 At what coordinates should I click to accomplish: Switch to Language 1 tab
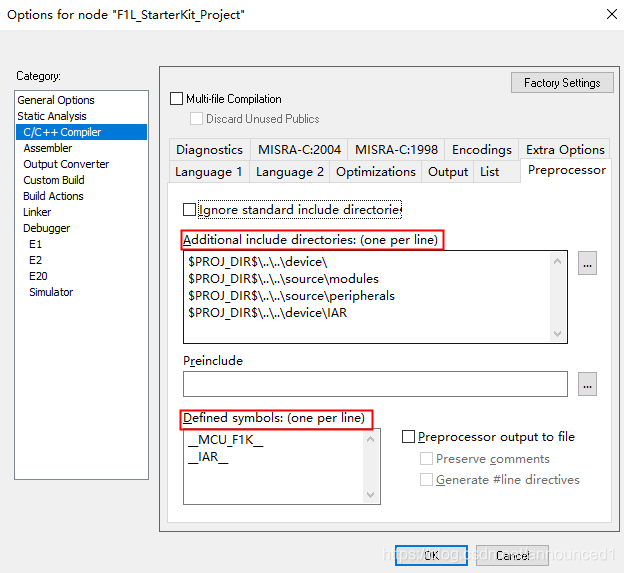(x=209, y=172)
